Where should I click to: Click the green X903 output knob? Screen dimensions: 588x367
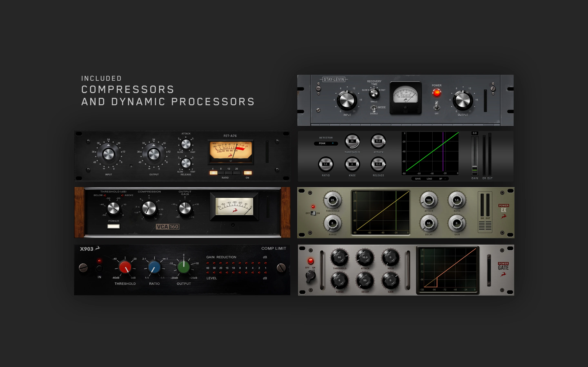[184, 267]
